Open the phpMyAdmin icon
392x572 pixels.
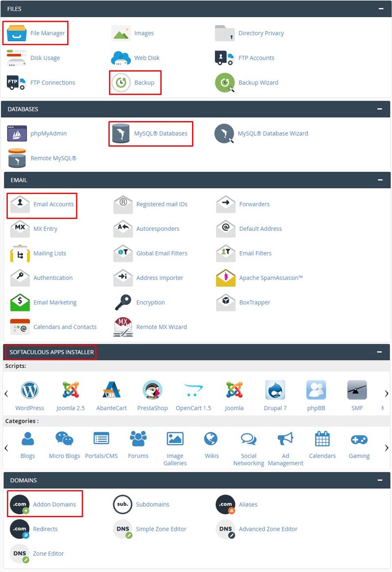pos(17,133)
